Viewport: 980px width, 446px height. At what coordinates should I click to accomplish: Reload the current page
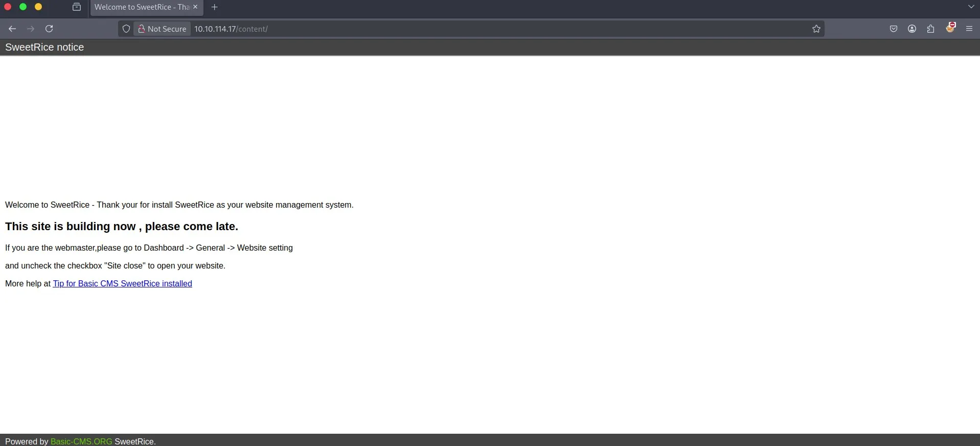tap(49, 29)
